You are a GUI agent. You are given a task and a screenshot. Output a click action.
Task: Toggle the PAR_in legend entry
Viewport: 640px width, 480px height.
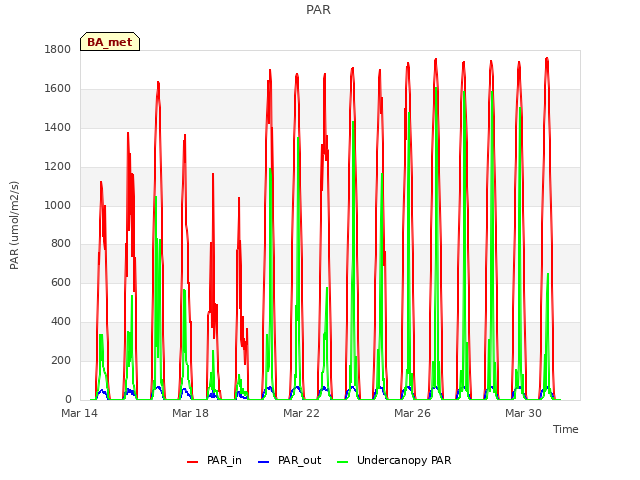coord(214,460)
